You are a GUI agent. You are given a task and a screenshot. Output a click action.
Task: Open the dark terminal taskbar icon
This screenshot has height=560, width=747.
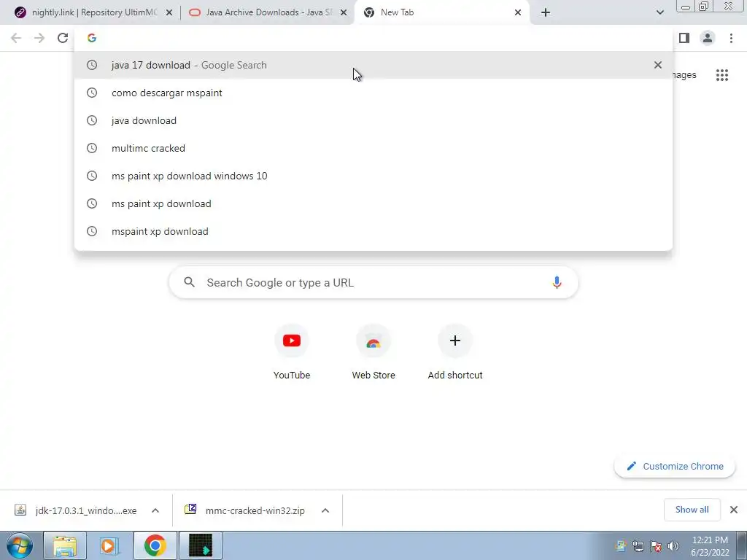(201, 545)
